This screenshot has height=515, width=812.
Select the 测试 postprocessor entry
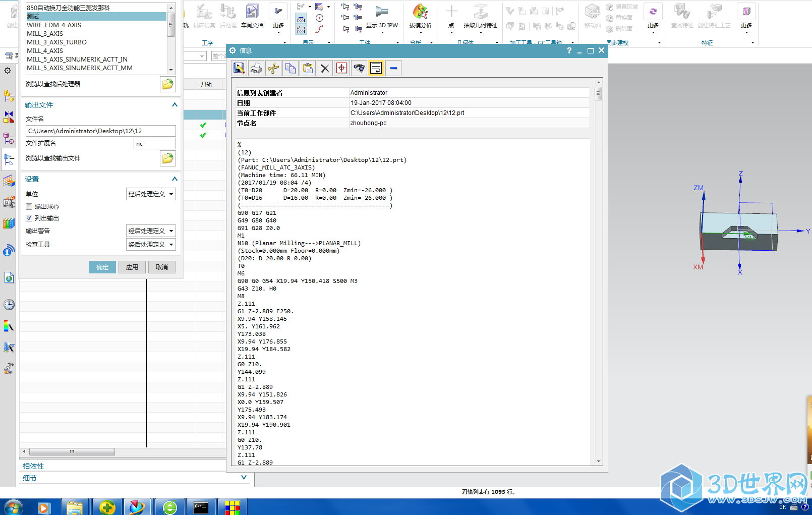click(96, 17)
